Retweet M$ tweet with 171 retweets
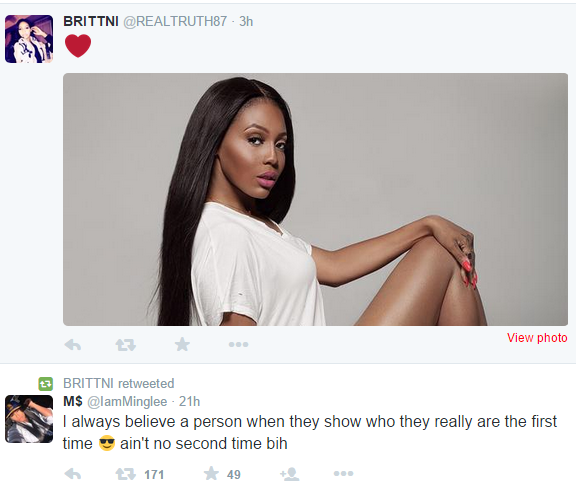This screenshot has width=576, height=492. click(x=126, y=474)
